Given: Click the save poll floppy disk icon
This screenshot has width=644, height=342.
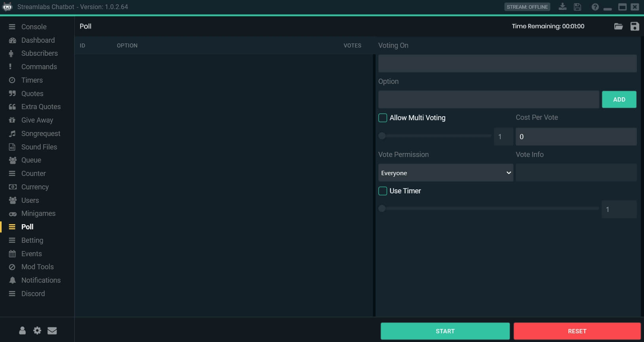Looking at the screenshot, I should click(635, 26).
